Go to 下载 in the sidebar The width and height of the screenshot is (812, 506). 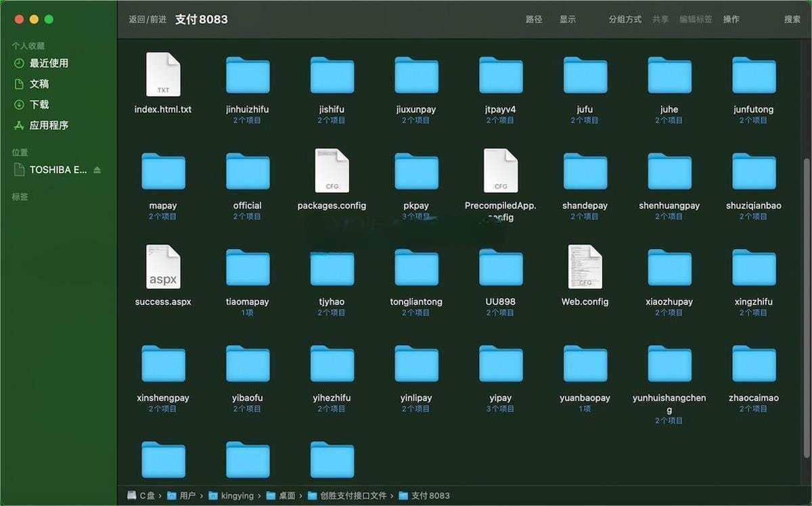pos(39,105)
